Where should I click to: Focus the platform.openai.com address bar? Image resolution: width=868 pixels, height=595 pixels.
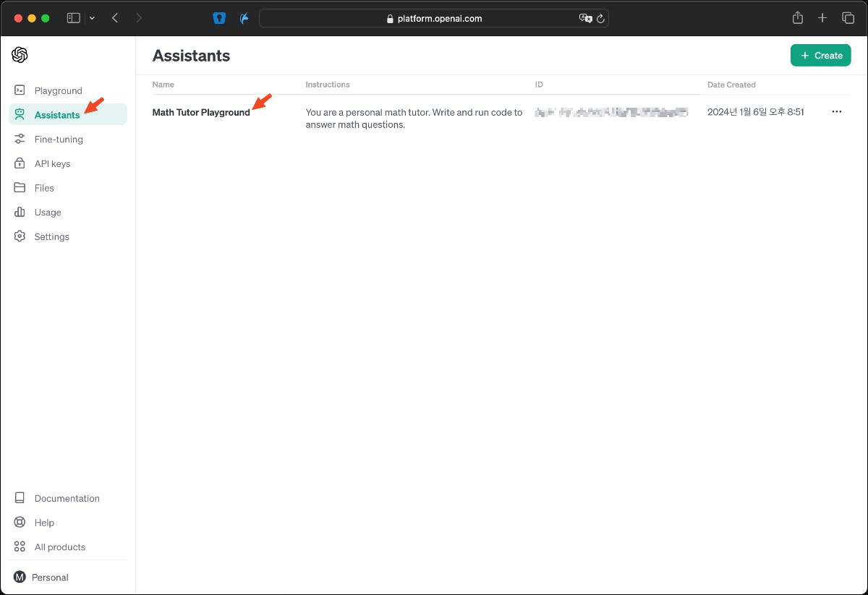(434, 19)
